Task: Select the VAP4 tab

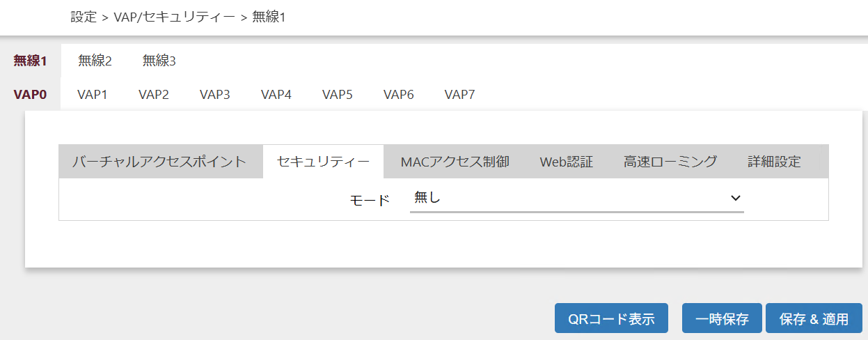Action: click(x=276, y=95)
